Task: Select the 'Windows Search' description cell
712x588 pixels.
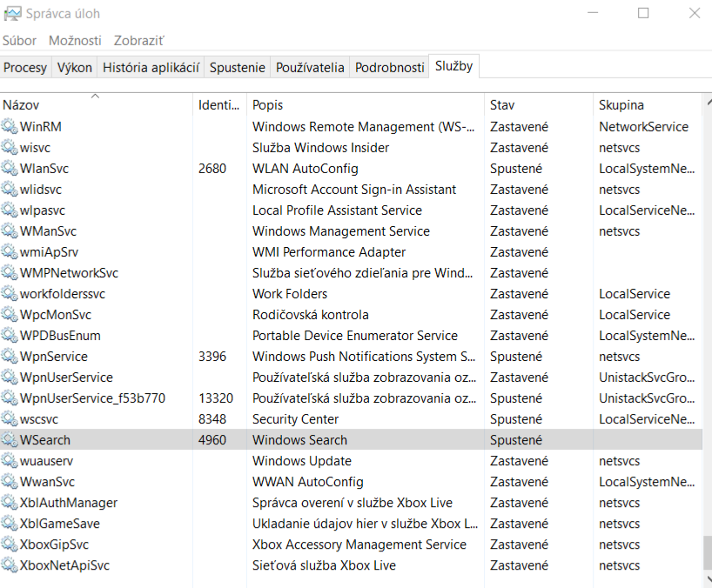Action: (299, 439)
